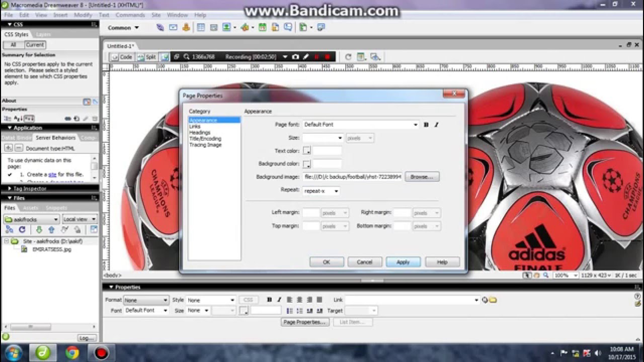Click Background image path field
Image resolution: width=644 pixels, height=362 pixels.
[352, 177]
